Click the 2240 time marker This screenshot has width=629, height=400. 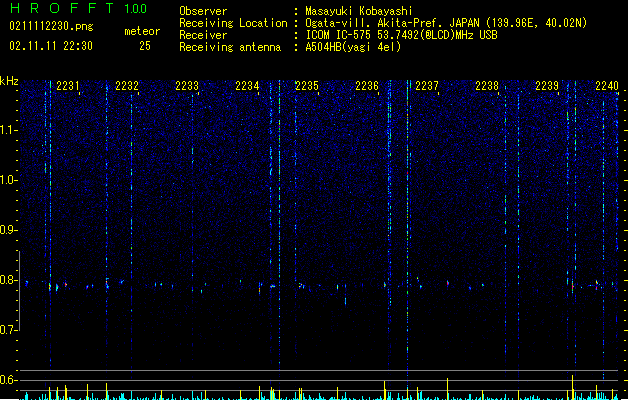pyautogui.click(x=607, y=86)
